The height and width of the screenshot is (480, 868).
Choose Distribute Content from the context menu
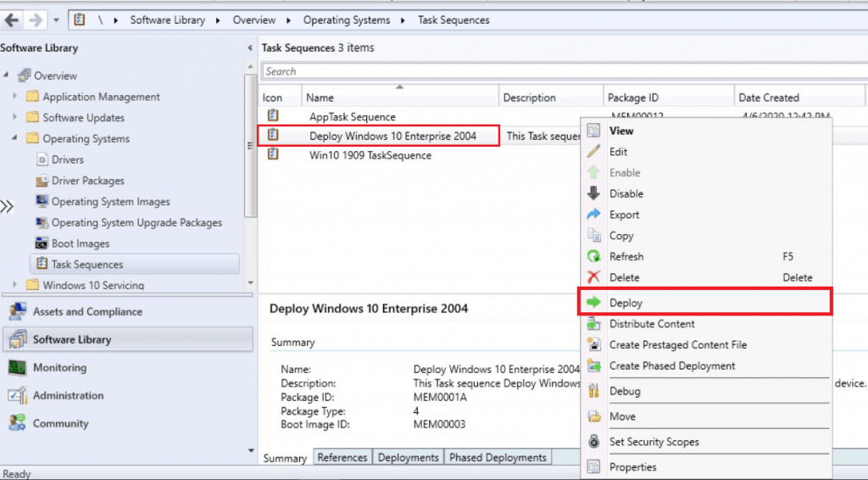[x=652, y=324]
